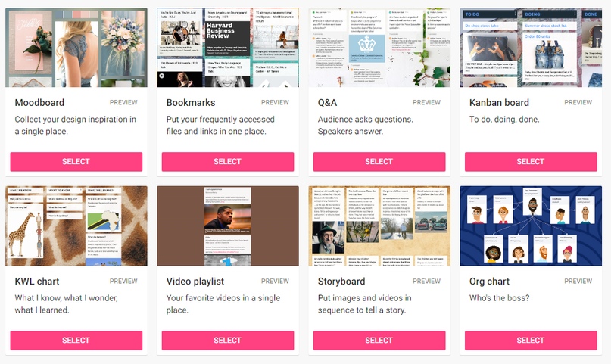611x364 pixels.
Task: Open the KWL chart giraffe thumbnail
Action: point(76,226)
